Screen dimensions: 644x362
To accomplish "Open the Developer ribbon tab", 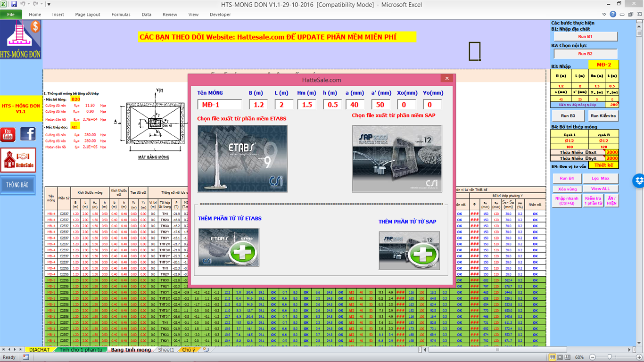I will pos(220,14).
